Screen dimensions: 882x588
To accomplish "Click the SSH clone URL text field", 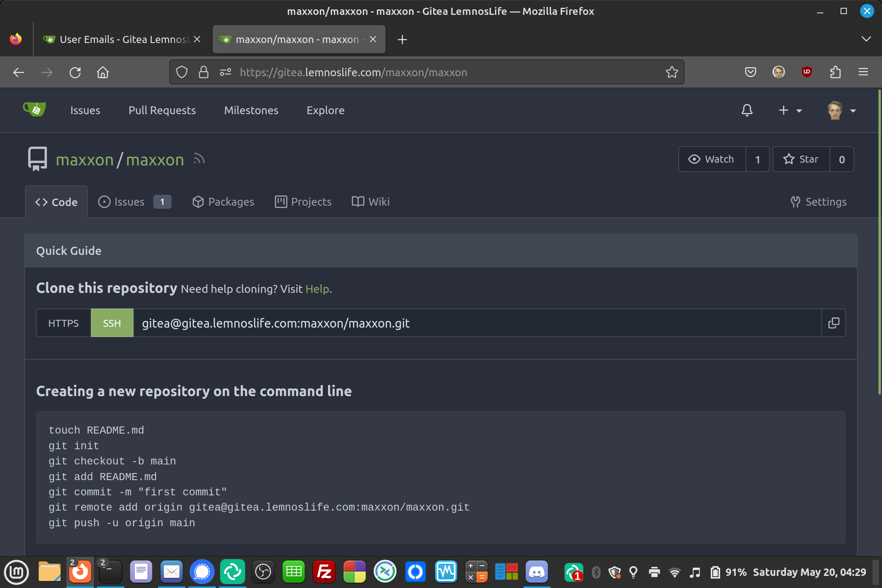I will tap(477, 323).
